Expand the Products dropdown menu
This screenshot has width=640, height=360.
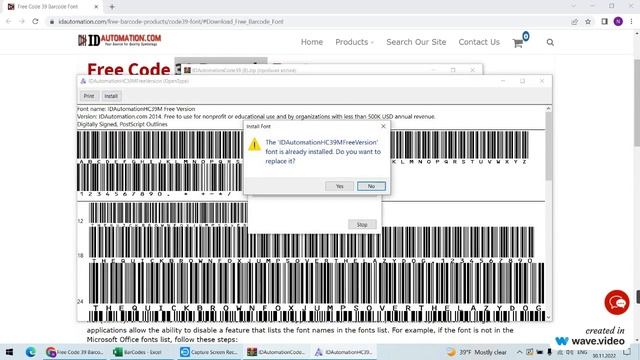click(354, 42)
